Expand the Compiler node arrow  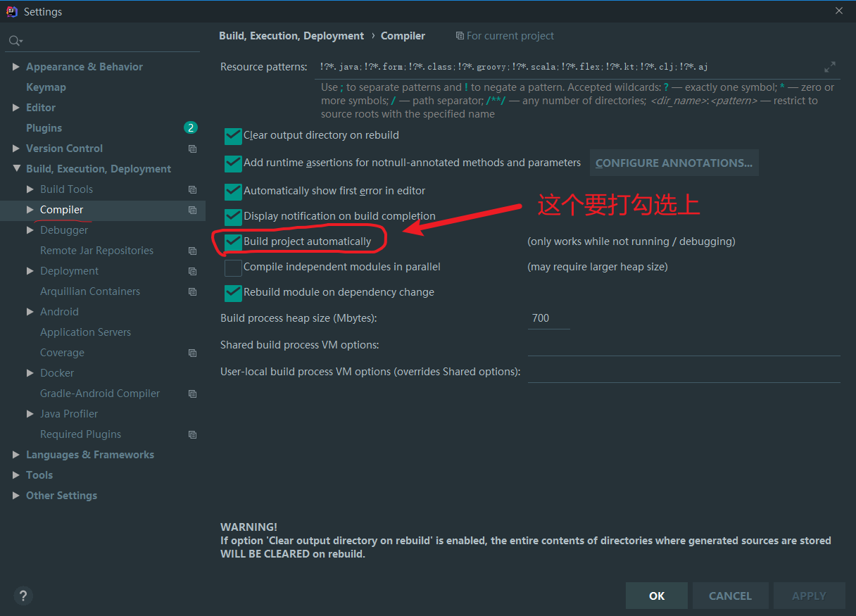[x=30, y=210]
